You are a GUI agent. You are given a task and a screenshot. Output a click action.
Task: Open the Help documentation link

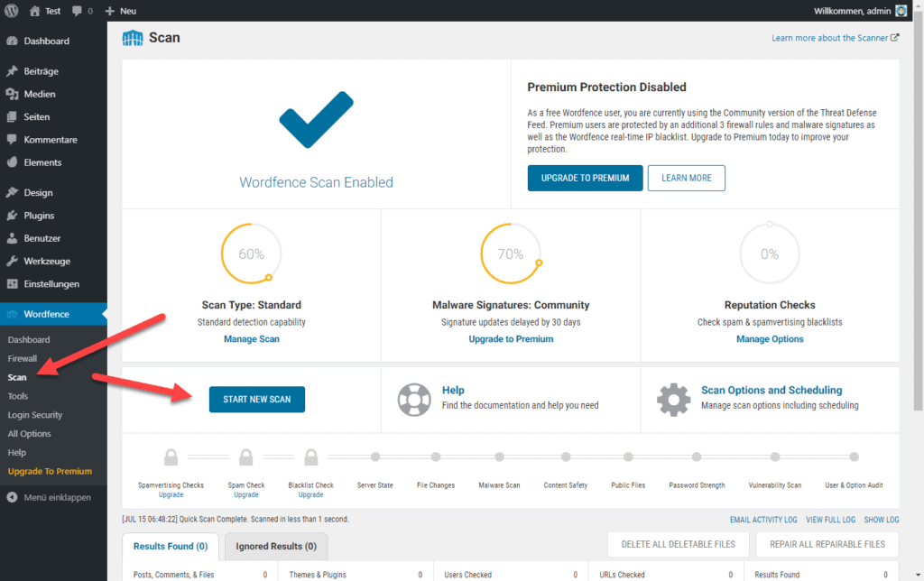tap(453, 390)
